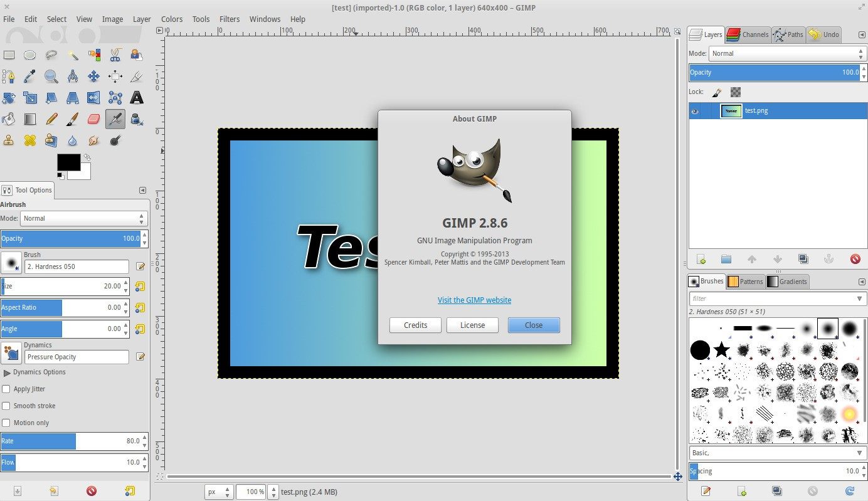The image size is (868, 501).
Task: Choose the Crop knife tool
Action: coord(137,76)
